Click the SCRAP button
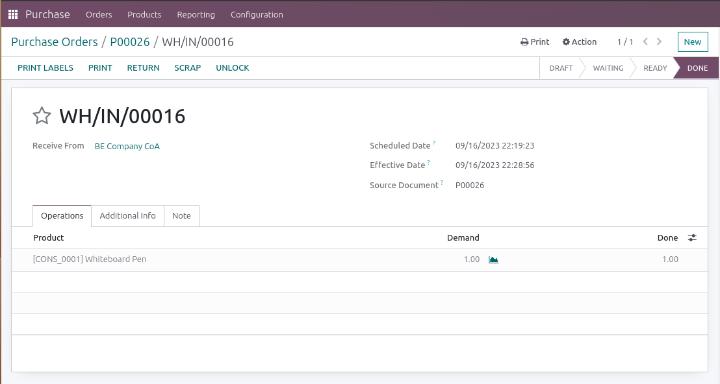Screen dimensions: 720x384 pos(188,68)
